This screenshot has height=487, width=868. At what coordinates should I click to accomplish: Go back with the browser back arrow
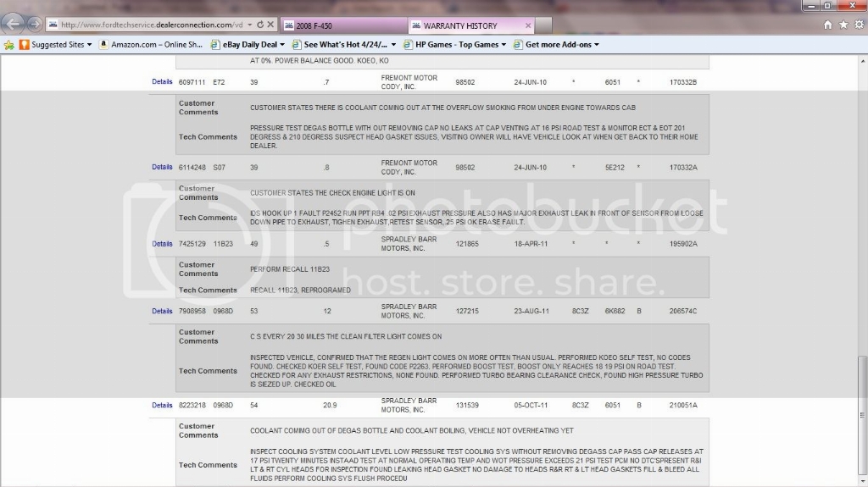13,24
